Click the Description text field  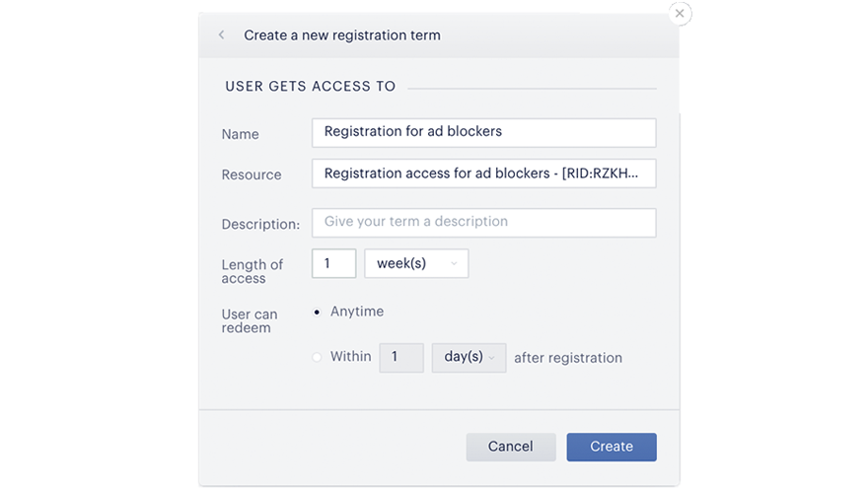[483, 223]
